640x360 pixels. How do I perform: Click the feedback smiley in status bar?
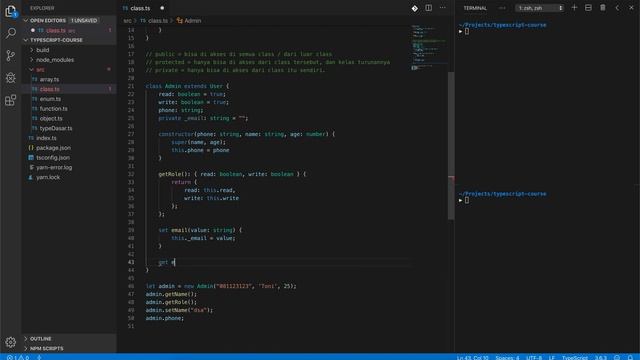point(617,357)
